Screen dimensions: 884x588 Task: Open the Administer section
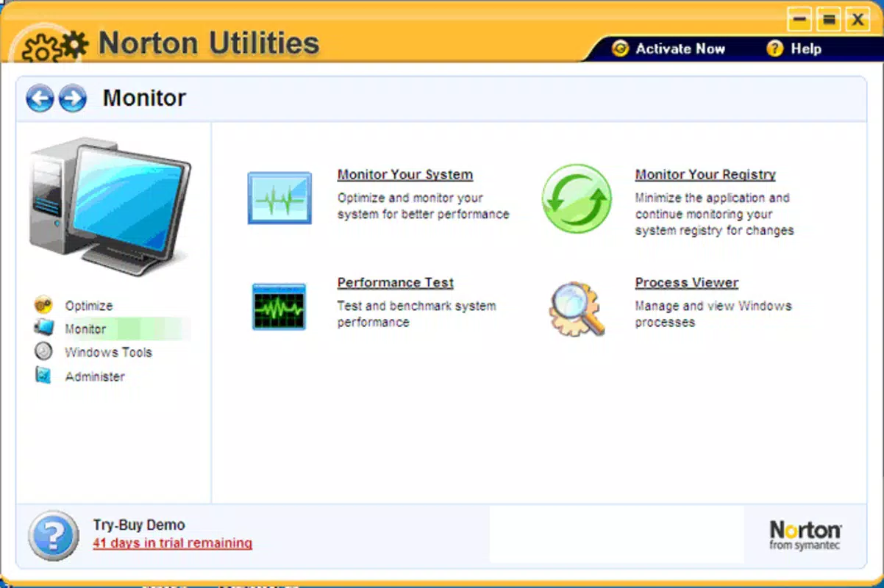[x=95, y=376]
